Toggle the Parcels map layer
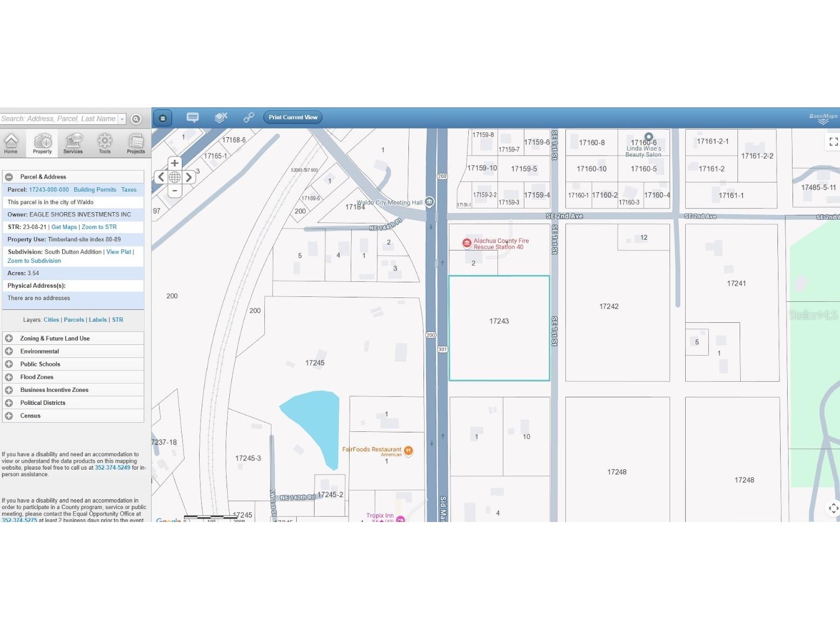This screenshot has height=630, width=840. point(73,320)
